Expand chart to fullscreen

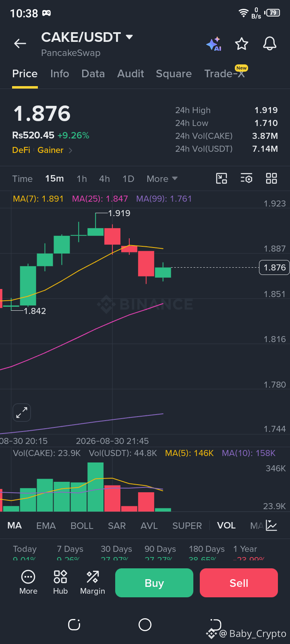pyautogui.click(x=22, y=413)
